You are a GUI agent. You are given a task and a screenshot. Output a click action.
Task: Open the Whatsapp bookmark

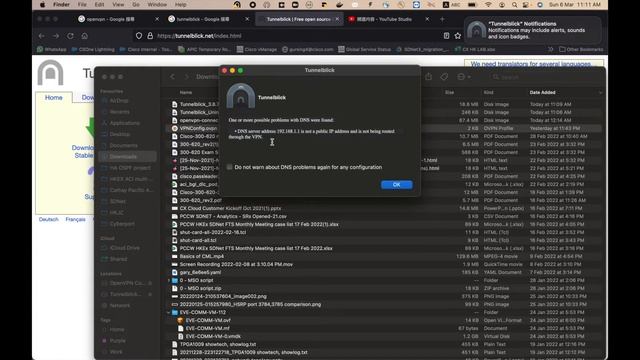(52, 49)
